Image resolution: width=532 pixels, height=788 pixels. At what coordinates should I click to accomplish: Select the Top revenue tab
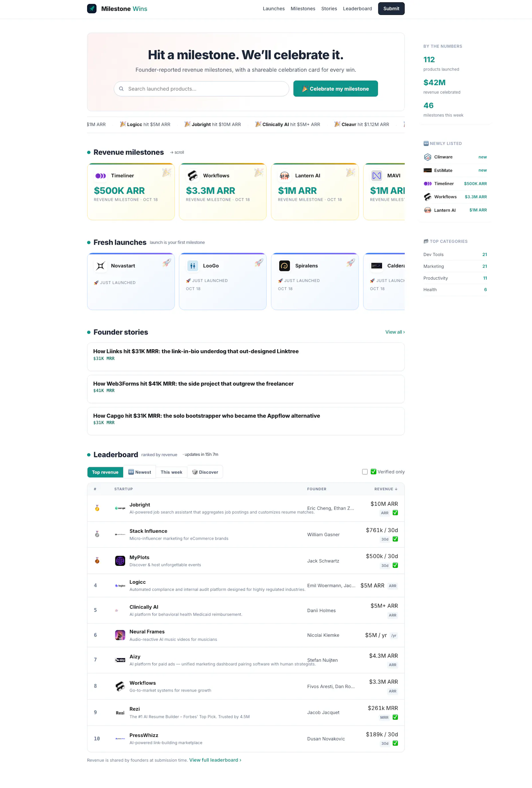(105, 472)
